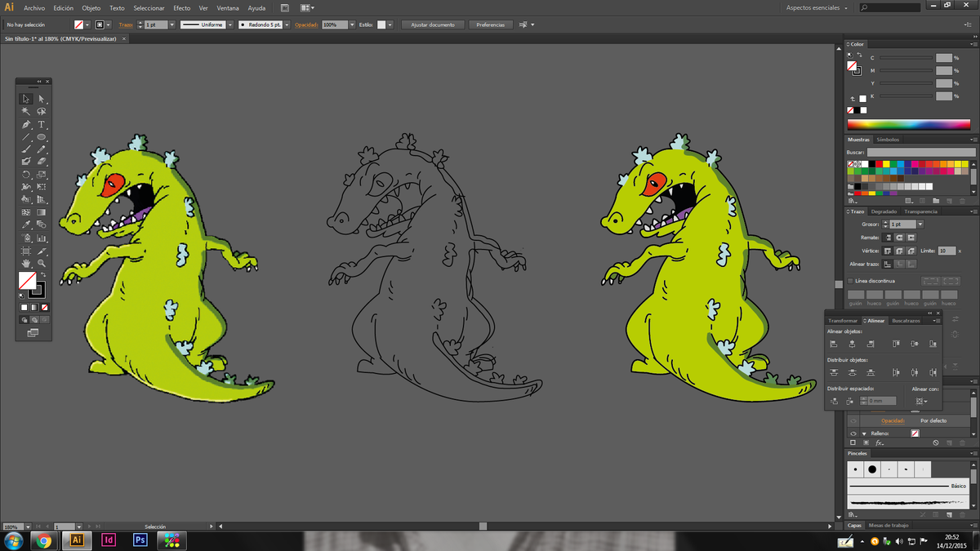The width and height of the screenshot is (980, 551).
Task: Open the Aspectos esenciales workspace dropdown
Action: [x=817, y=8]
